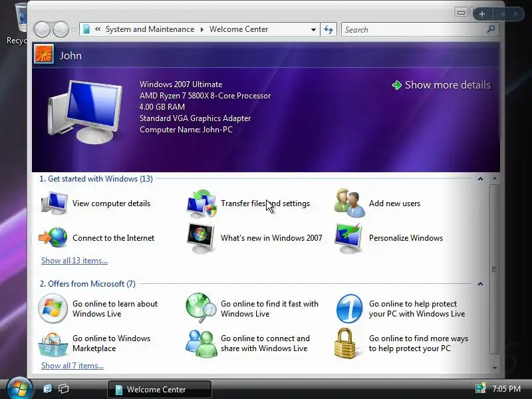Click the scrollbar down arrow
Screen dimensions: 532x399
[x=495, y=368]
